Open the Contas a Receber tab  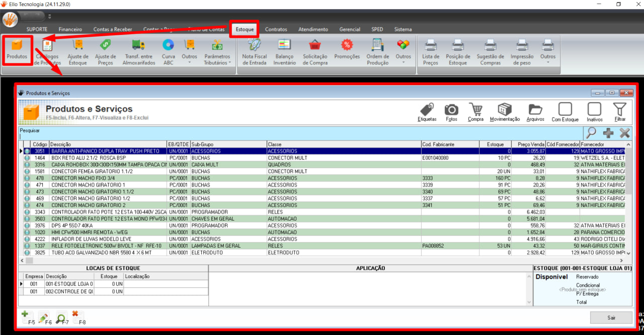pos(113,29)
